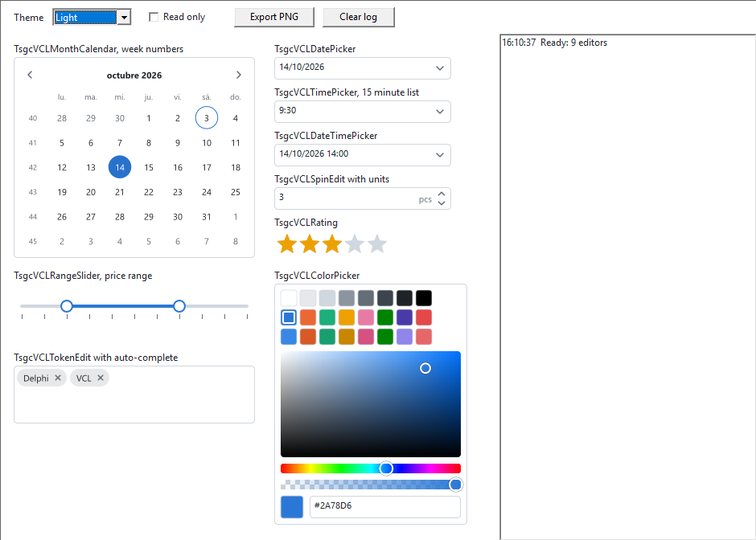Click the right handle of price range slider
756x540 pixels.
click(x=179, y=306)
